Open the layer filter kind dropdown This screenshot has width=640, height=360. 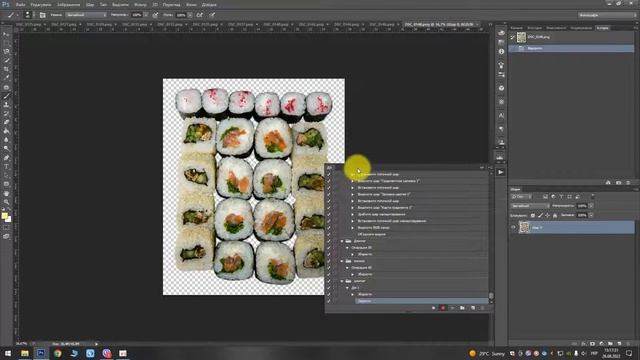pos(521,197)
